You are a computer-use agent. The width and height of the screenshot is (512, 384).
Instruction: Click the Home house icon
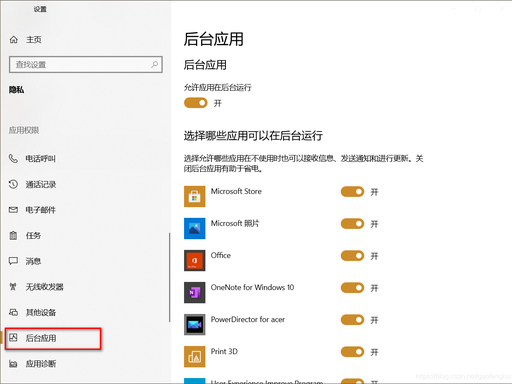click(13, 40)
